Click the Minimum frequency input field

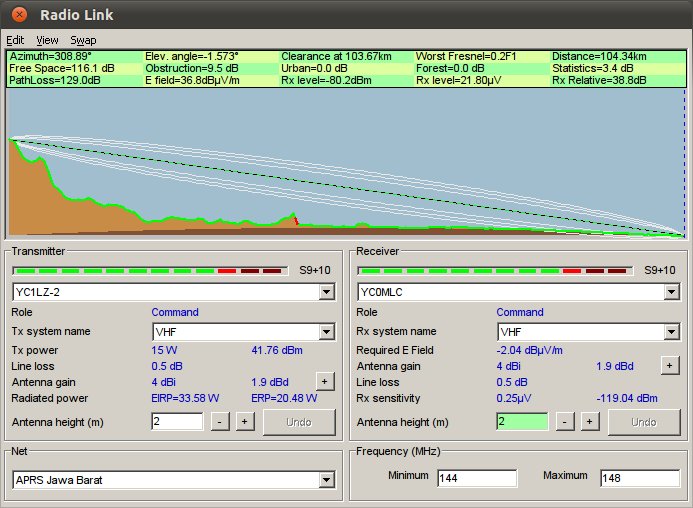pos(477,478)
